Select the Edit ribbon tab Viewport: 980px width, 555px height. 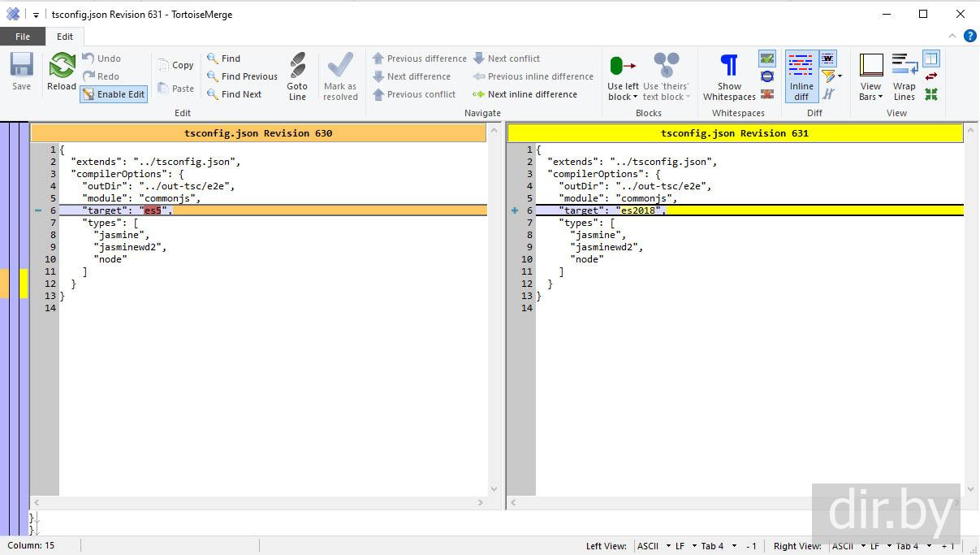(65, 37)
